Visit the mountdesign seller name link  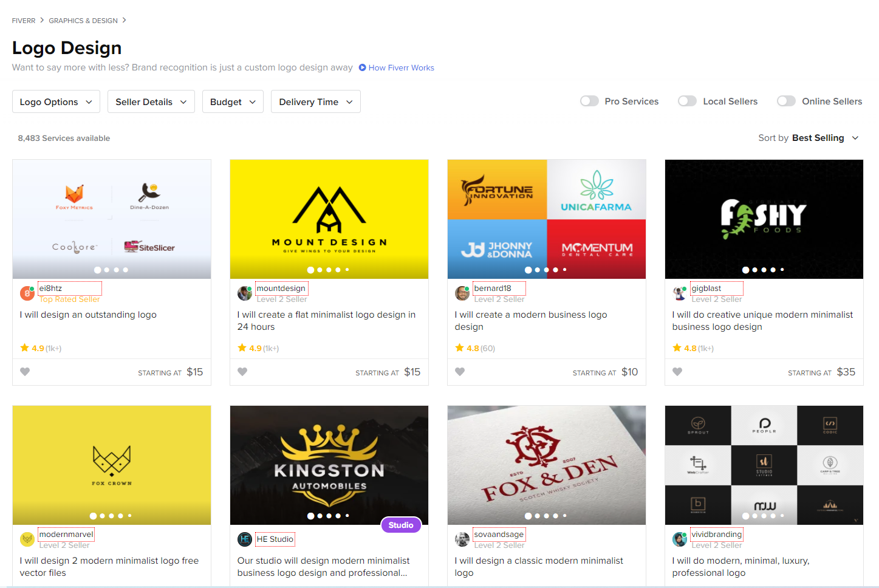281,289
